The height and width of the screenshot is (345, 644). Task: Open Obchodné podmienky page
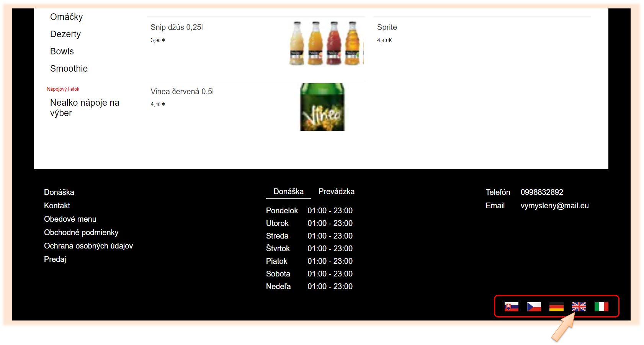tap(81, 232)
